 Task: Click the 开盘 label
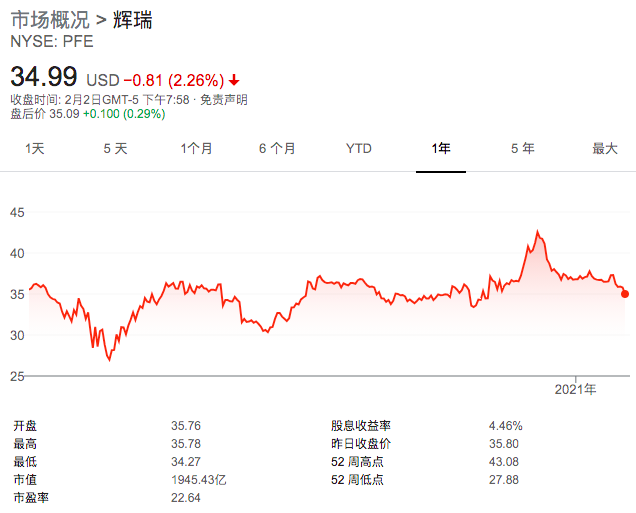(25, 426)
